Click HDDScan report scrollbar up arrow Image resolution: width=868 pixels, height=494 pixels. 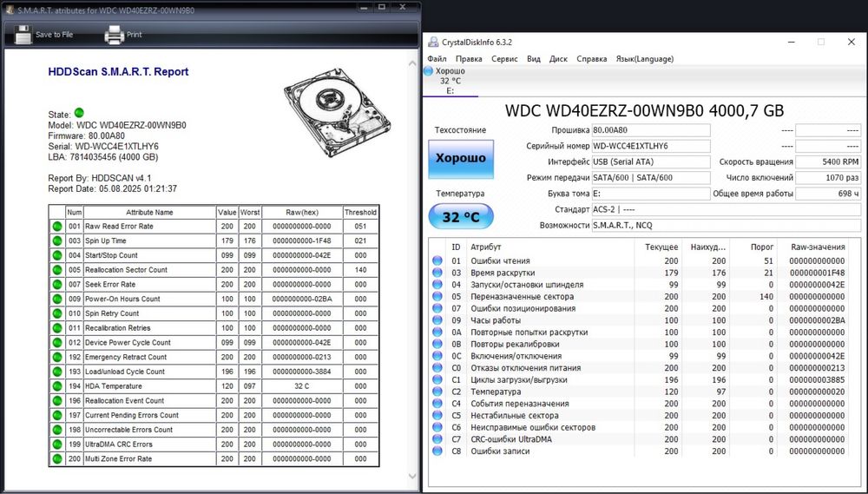click(x=412, y=63)
